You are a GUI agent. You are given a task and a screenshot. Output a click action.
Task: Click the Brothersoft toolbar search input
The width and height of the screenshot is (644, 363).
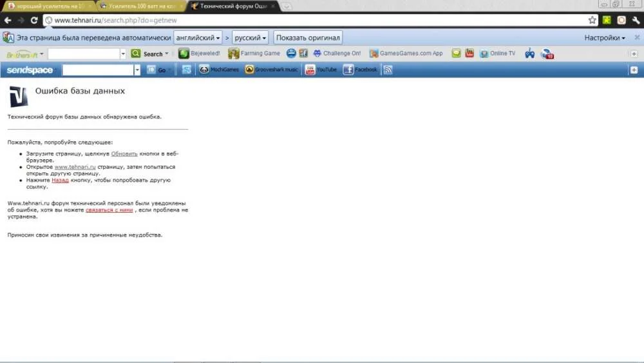(x=84, y=54)
